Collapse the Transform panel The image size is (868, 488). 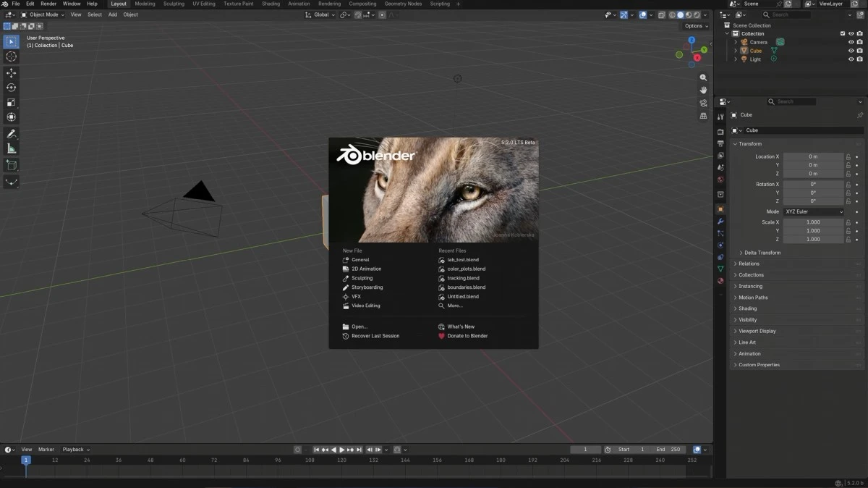pos(749,143)
